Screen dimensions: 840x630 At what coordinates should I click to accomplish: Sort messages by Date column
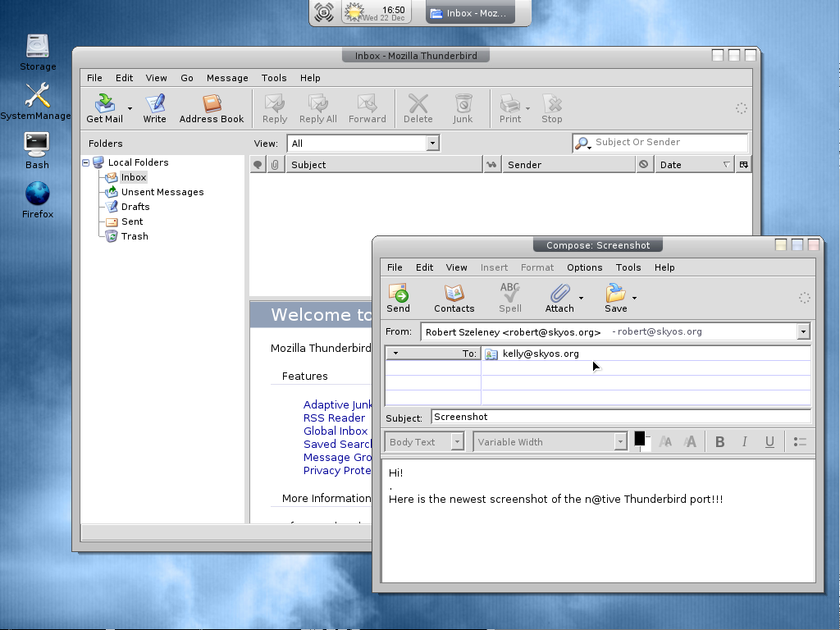click(x=694, y=165)
